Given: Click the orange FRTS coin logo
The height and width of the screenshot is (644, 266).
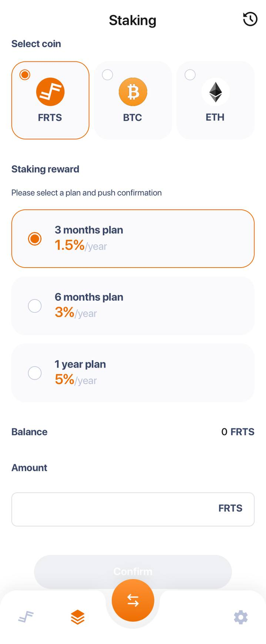Looking at the screenshot, I should tap(50, 92).
